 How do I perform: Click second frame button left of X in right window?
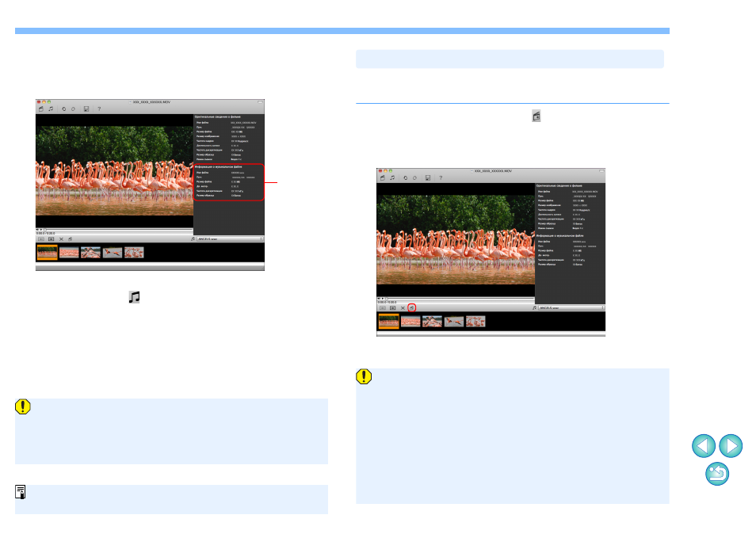coord(392,308)
